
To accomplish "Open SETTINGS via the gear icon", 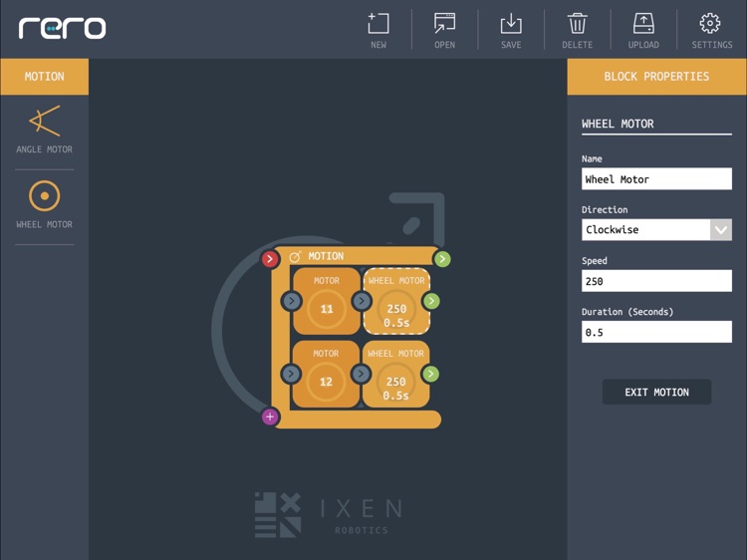I will click(x=711, y=29).
